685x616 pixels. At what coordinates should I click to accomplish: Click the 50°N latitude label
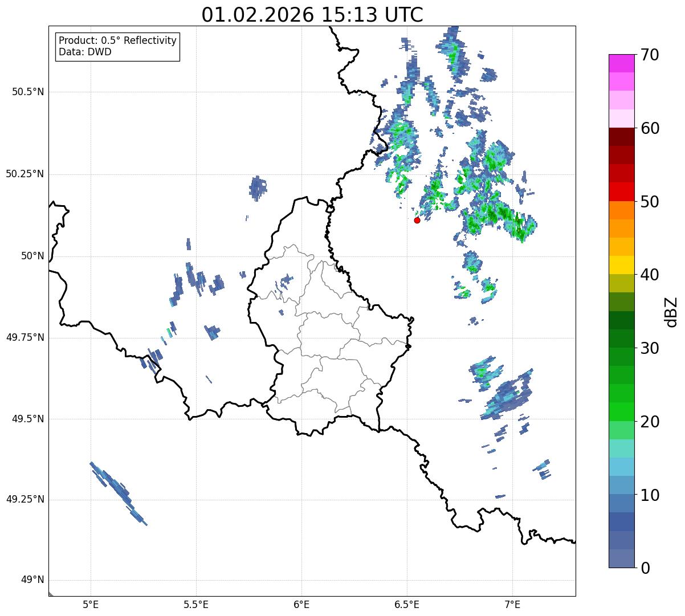tap(32, 256)
